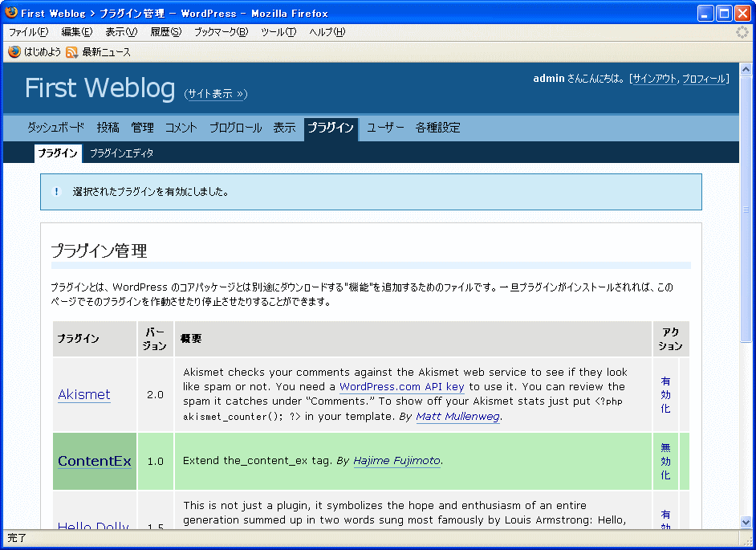This screenshot has width=756, height=550.
Task: Click the 完了 status bar text
Action: tap(17, 538)
